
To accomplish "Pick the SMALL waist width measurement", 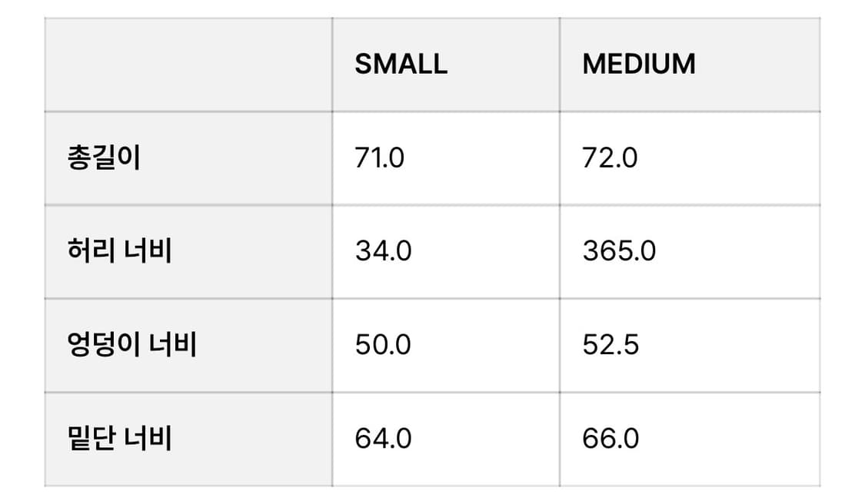I will coord(383,251).
